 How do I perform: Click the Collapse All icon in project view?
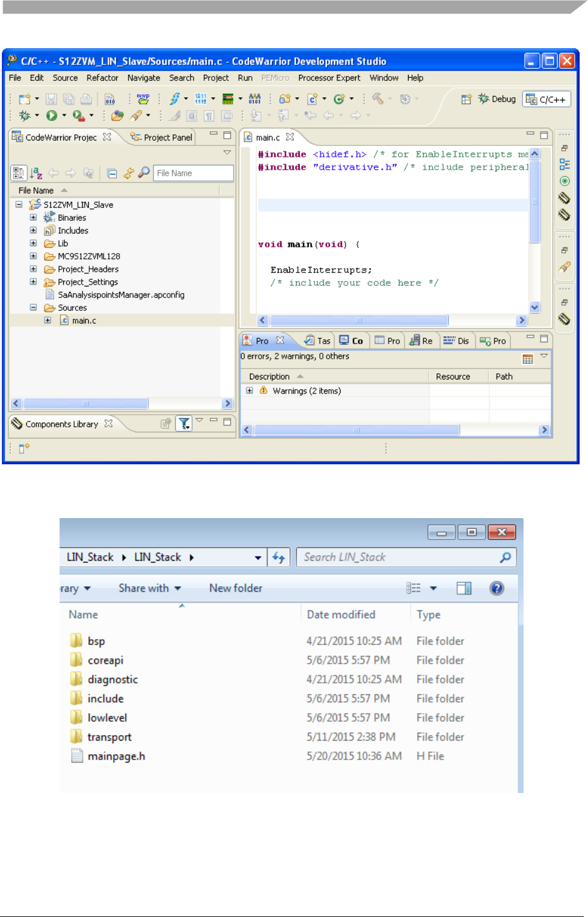[x=112, y=173]
